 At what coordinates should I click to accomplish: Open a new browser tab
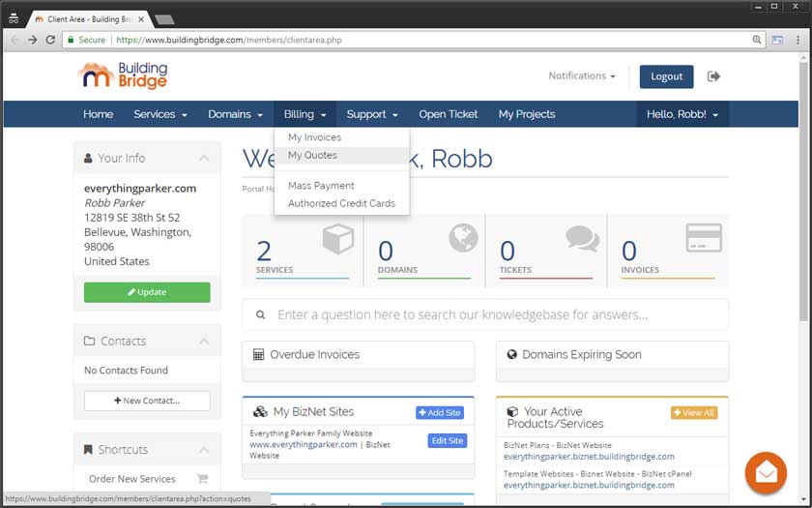[164, 19]
